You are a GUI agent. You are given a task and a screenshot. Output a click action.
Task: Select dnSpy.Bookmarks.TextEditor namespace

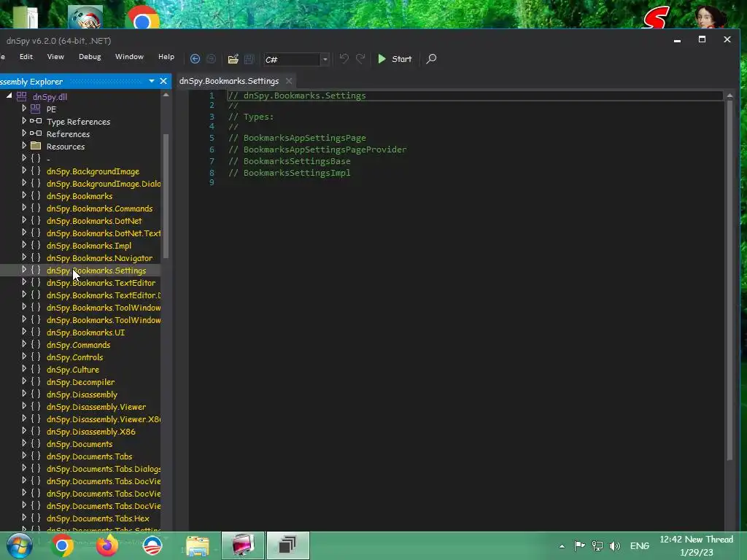click(x=101, y=283)
